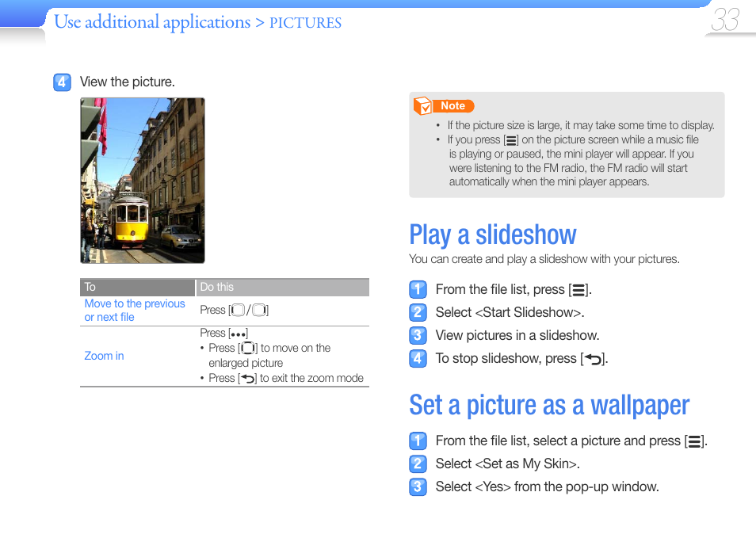
Task: Click 'Select <Yes> from the pop-up window.' text
Action: tap(548, 486)
